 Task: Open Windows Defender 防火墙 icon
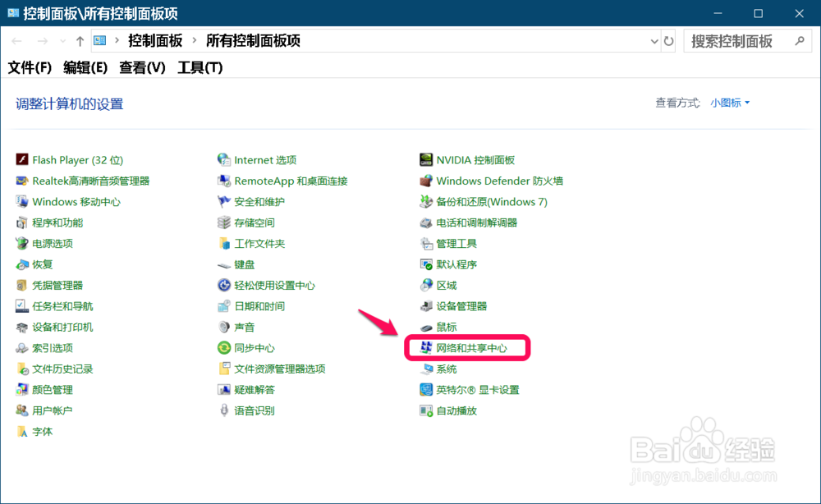(426, 181)
